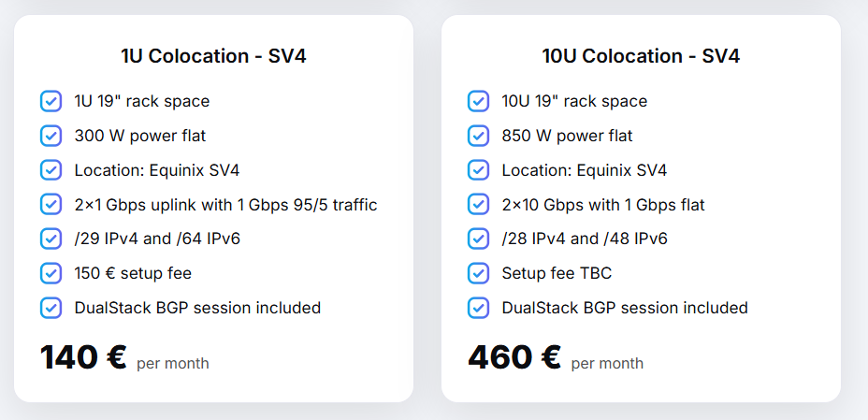Click check icon next to 150 € setup fee
The width and height of the screenshot is (868, 420).
(x=51, y=273)
